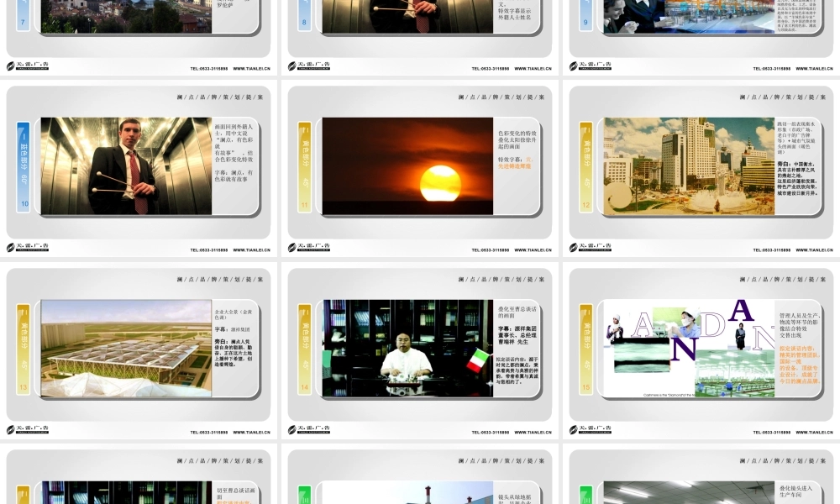The height and width of the screenshot is (504, 840).
Task: Click the 旁白 narration text on slide 12
Action: point(798,178)
